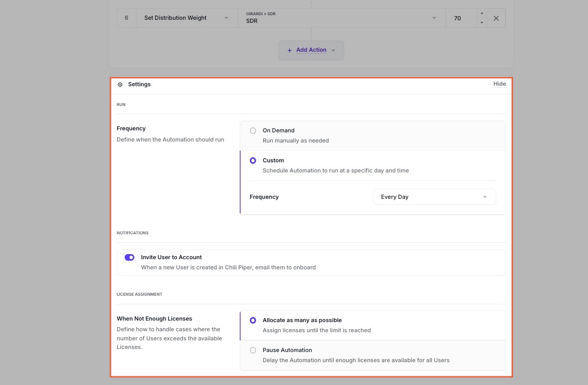Screen dimensions: 588x385
Task: Click the Invite User to Account label
Action: tap(171, 258)
